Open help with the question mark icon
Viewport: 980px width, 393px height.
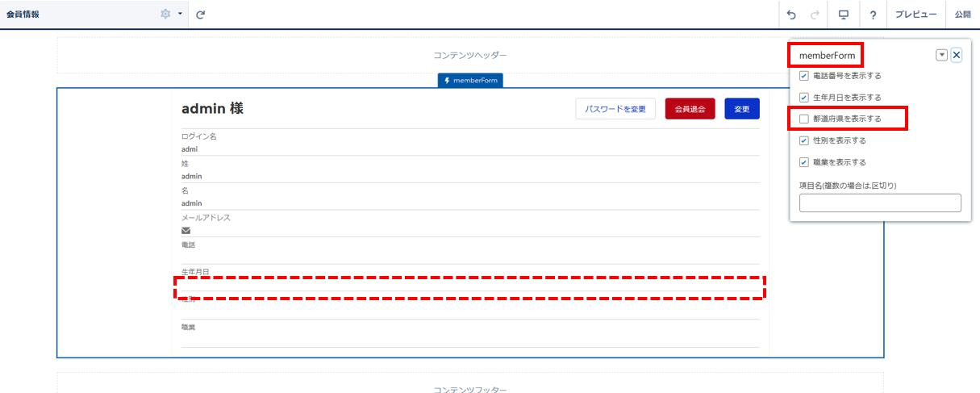point(873,15)
